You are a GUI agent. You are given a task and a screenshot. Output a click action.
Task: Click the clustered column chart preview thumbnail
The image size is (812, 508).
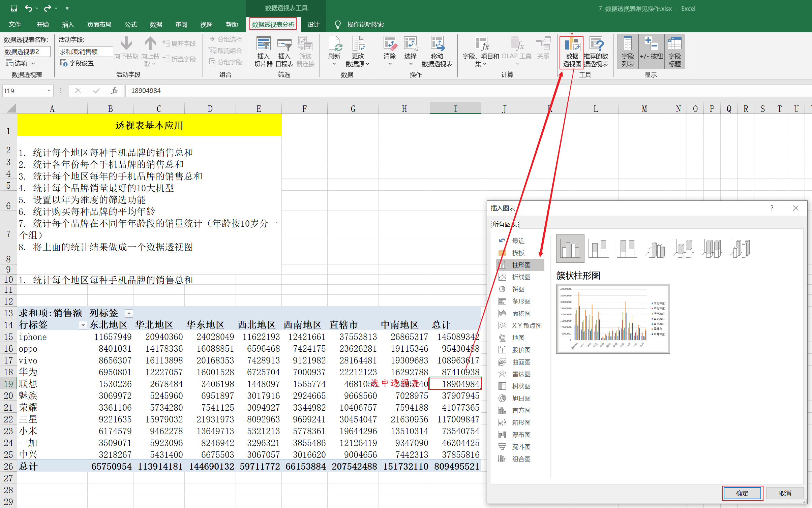613,319
